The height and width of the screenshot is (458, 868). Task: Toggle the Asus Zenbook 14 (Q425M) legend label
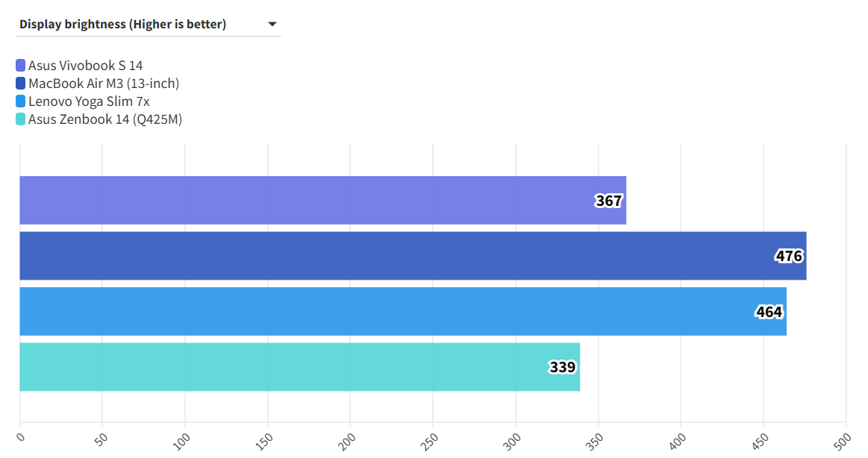point(105,119)
